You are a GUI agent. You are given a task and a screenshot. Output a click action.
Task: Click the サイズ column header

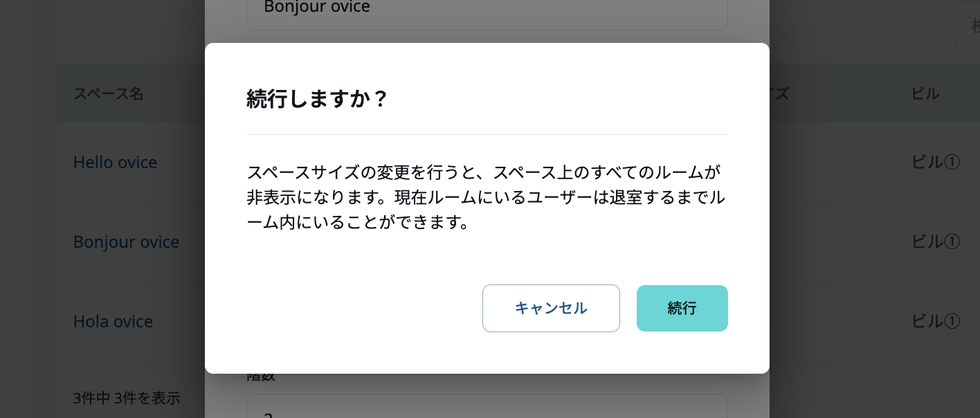point(781,93)
